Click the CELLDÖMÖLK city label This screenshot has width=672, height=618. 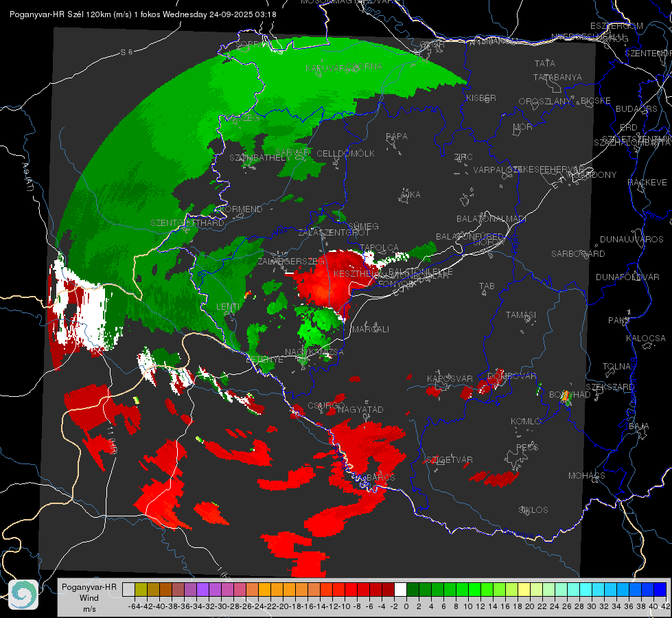pyautogui.click(x=345, y=154)
